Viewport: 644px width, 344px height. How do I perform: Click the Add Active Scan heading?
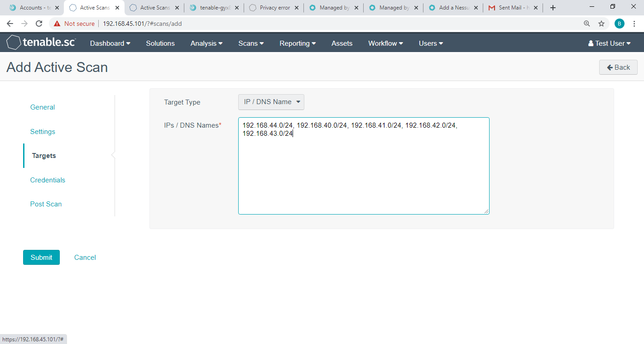click(57, 67)
